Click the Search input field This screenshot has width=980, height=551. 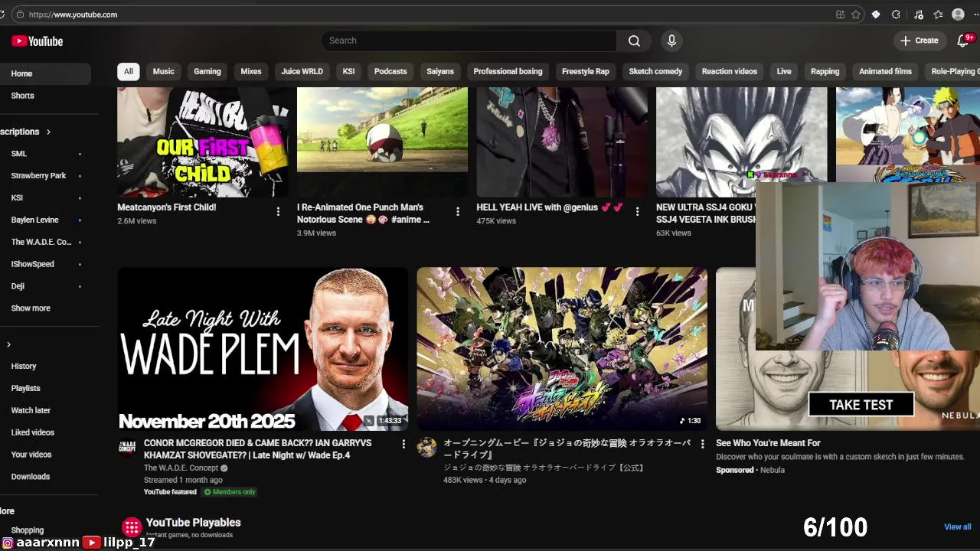[x=469, y=41]
